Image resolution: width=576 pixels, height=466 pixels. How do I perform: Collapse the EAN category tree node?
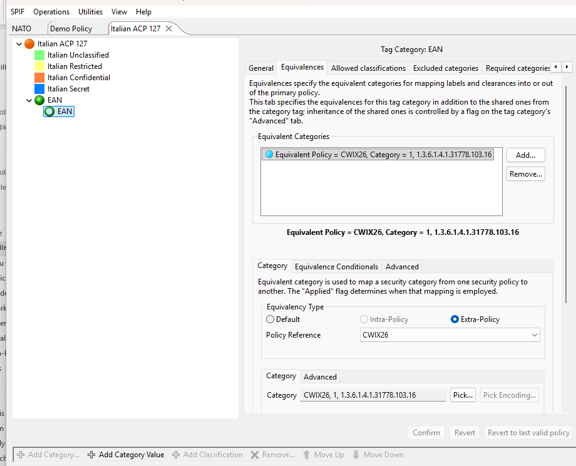29,100
